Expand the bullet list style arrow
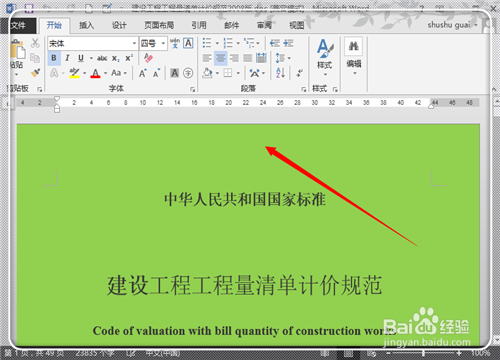The image size is (500, 360). click(217, 43)
